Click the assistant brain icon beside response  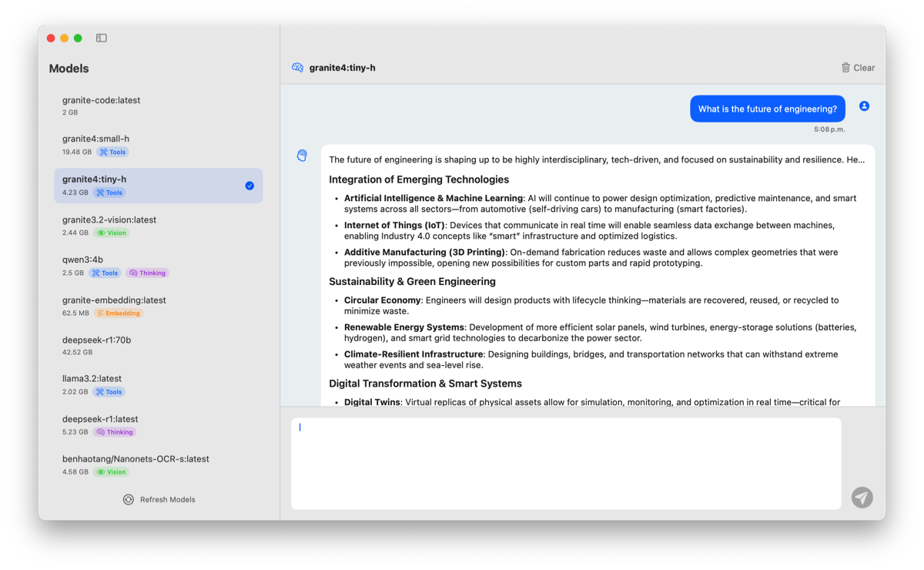click(x=302, y=156)
